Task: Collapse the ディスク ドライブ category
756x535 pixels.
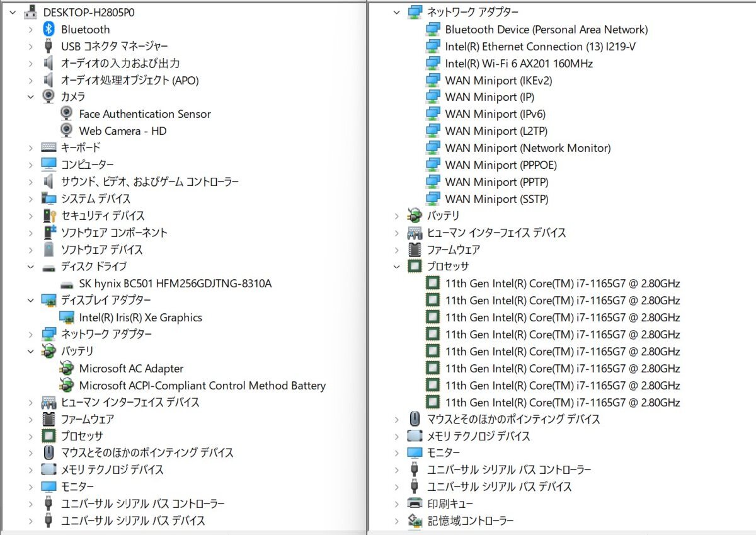Action: [30, 267]
